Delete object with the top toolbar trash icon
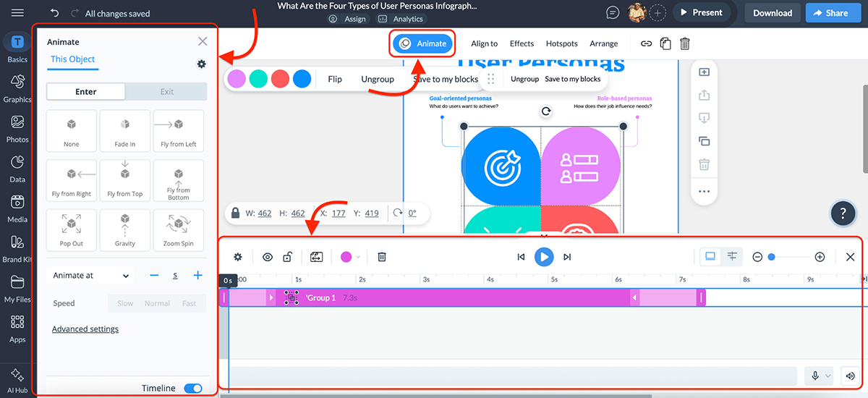The image size is (868, 398). click(x=684, y=43)
